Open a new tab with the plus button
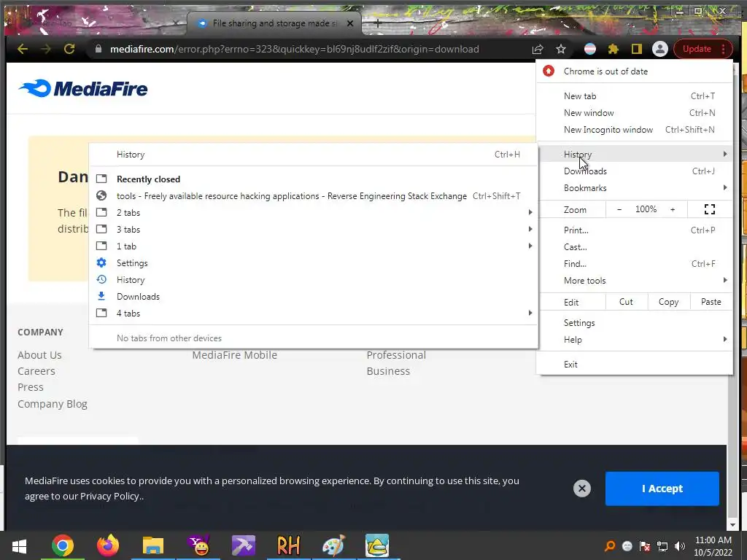747x560 pixels. 378,23
